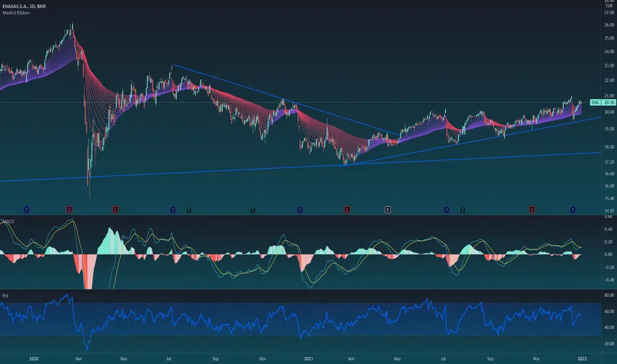Click the May label right after 2021 Mar
Screen dimensions: 617x364
[397, 359]
